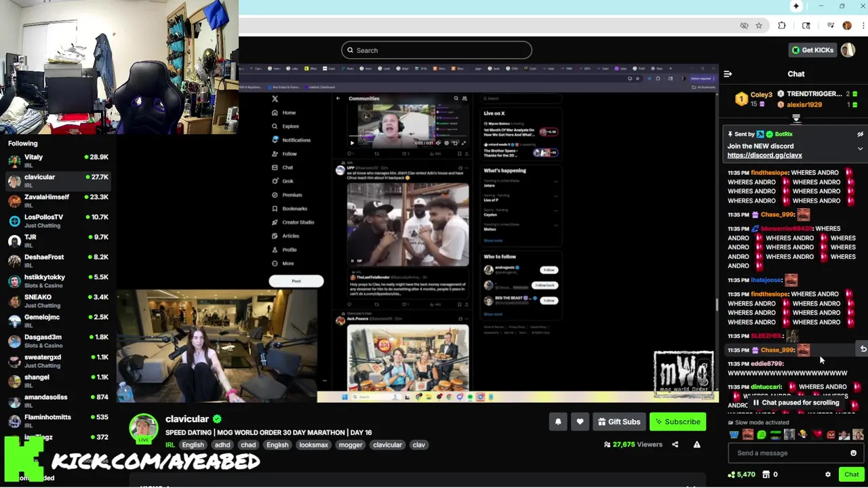The height and width of the screenshot is (488, 868).
Task: Click the adhd tag
Action: point(222,445)
